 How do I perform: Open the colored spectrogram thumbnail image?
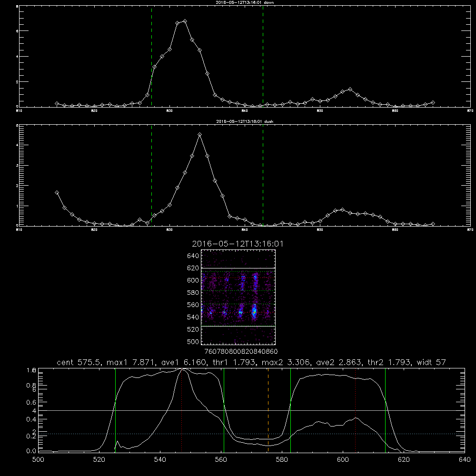click(x=238, y=297)
